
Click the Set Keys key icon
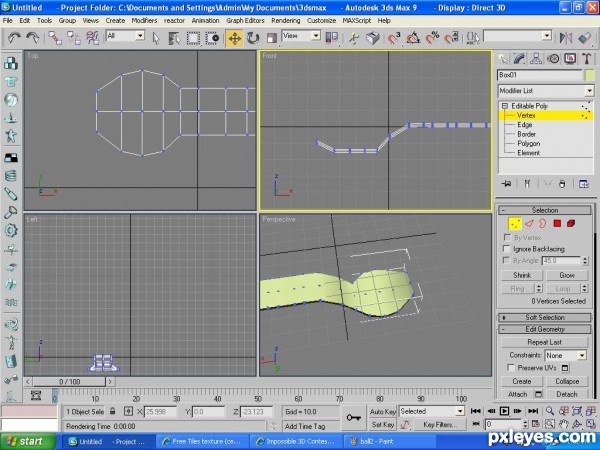(353, 417)
